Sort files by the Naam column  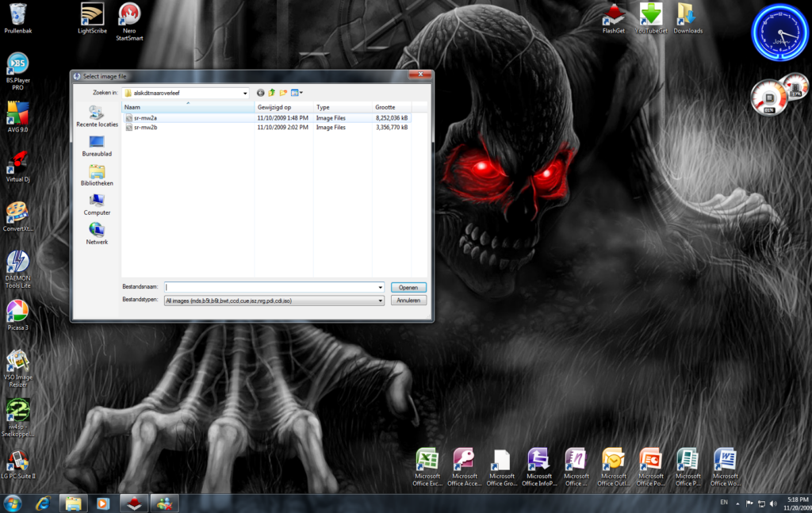[x=188, y=107]
